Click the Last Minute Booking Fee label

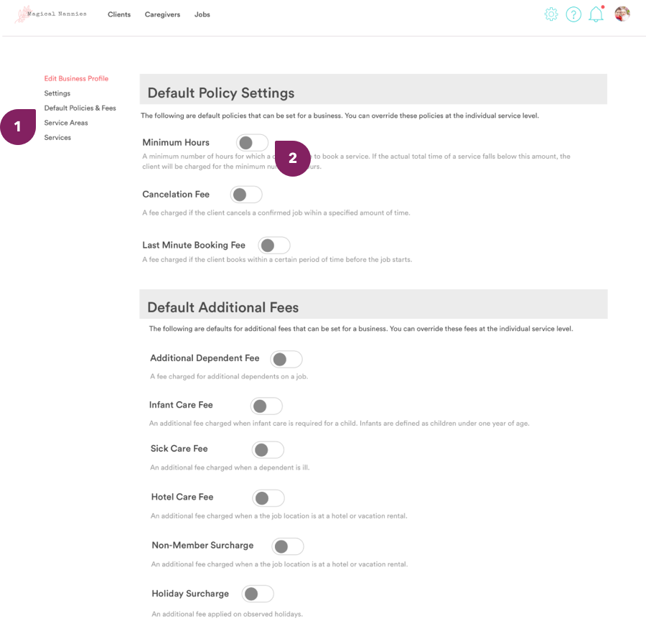[x=194, y=245]
